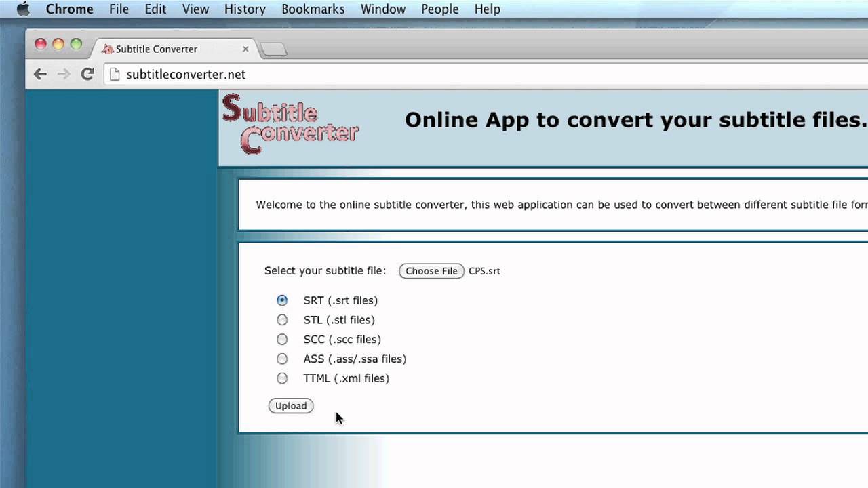This screenshot has height=488, width=868.
Task: Open the Apple menu
Action: pos(23,9)
